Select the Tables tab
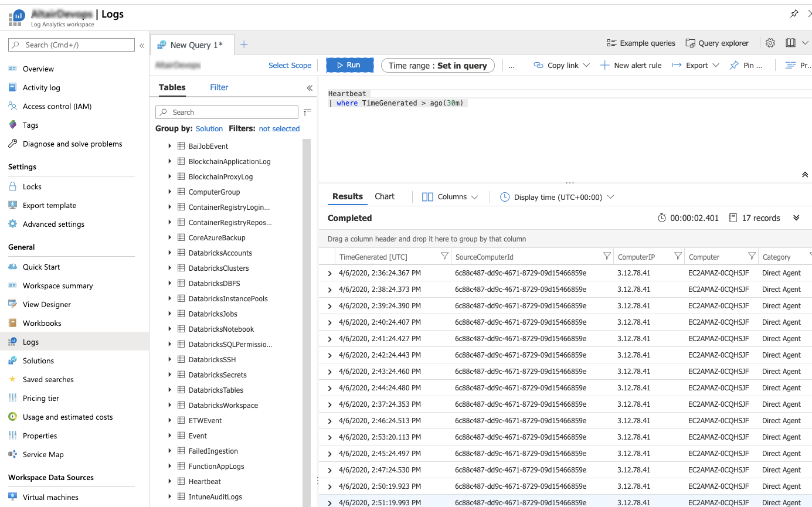The image size is (812, 507). tap(172, 87)
